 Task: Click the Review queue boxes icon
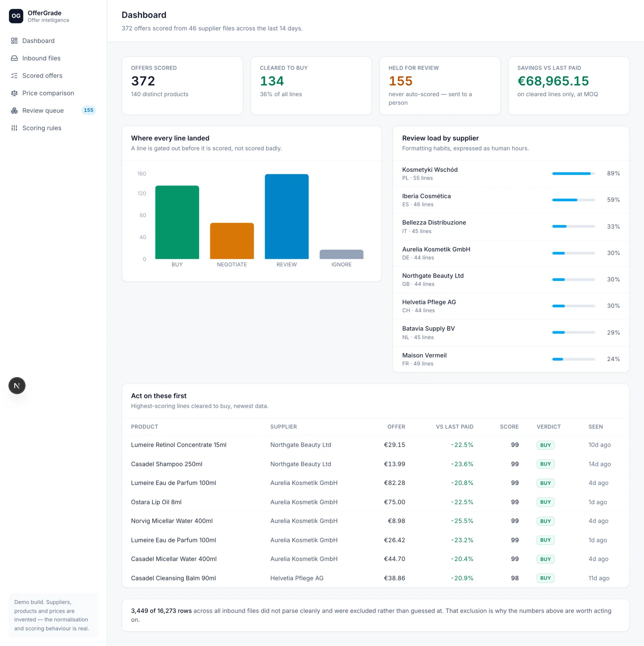tap(14, 111)
